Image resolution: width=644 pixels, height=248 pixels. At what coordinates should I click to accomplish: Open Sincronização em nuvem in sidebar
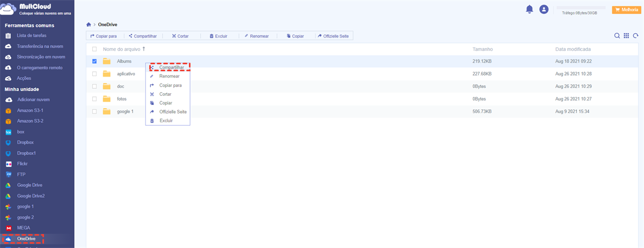pyautogui.click(x=41, y=57)
